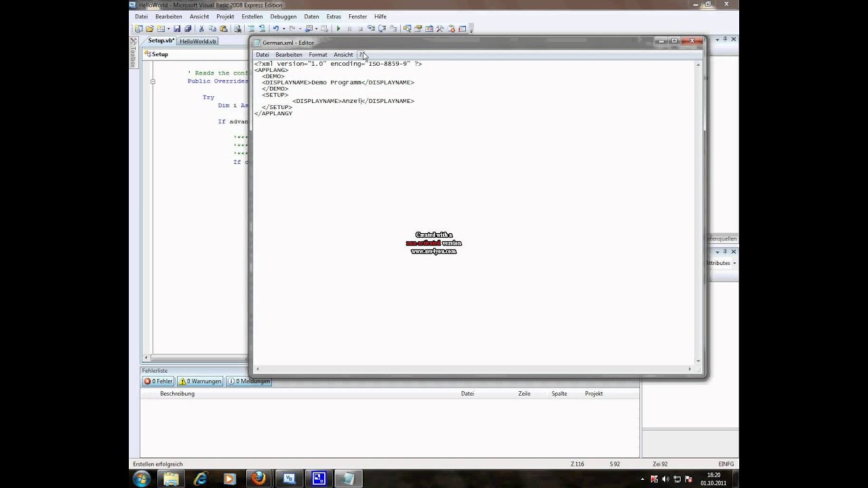The width and height of the screenshot is (868, 488).
Task: Click the Cut scissors icon
Action: pos(201,28)
